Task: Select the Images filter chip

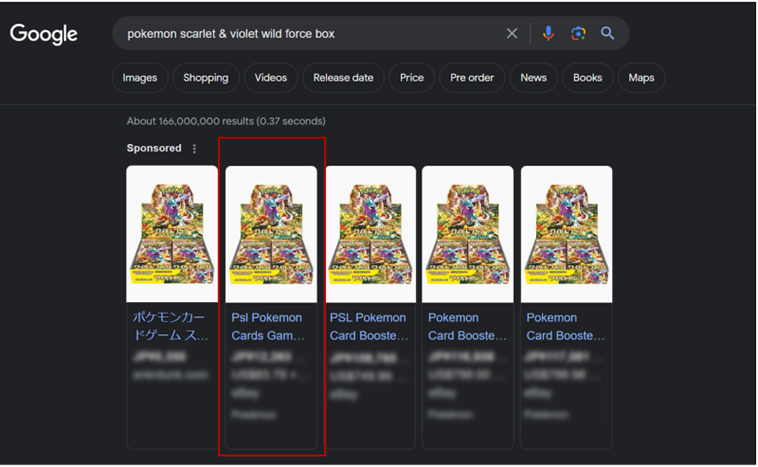Action: (140, 78)
